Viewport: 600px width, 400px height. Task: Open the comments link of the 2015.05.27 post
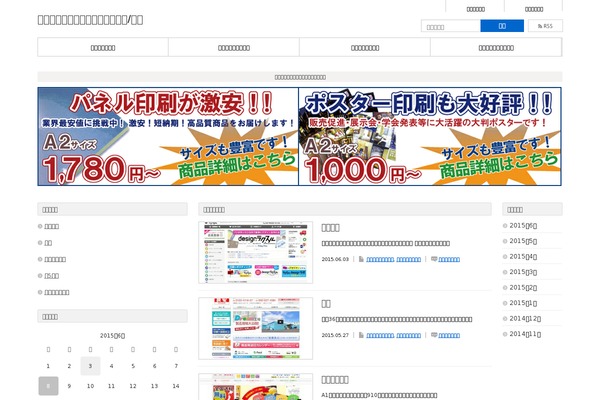[449, 336]
